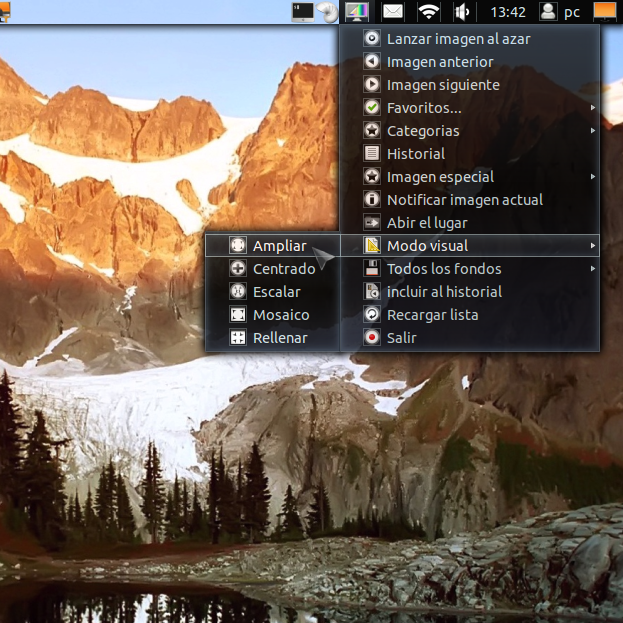623x623 pixels.
Task: Select Abir el lugar
Action: coord(470,222)
